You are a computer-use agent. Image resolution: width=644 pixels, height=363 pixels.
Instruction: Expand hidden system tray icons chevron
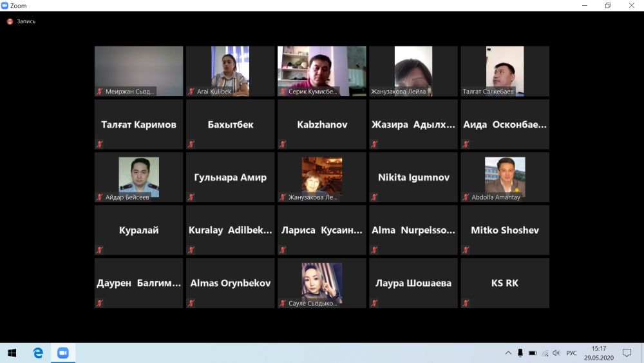pyautogui.click(x=508, y=353)
